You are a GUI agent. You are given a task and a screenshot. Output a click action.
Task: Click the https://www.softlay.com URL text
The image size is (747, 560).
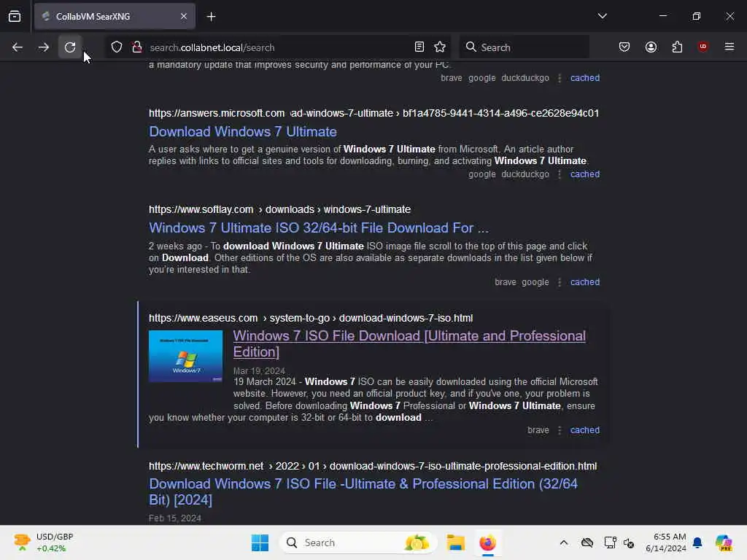[201, 209]
